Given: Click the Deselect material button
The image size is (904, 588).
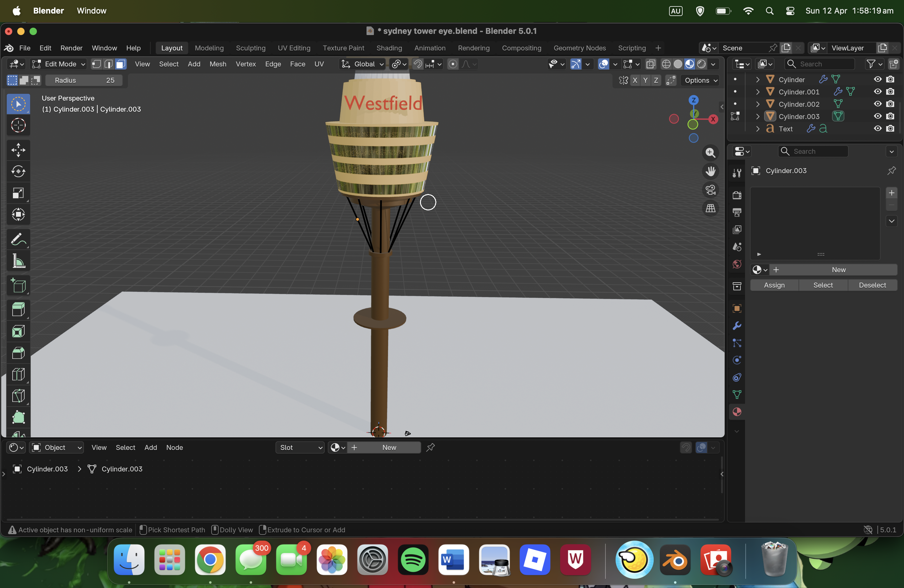Looking at the screenshot, I should [872, 285].
